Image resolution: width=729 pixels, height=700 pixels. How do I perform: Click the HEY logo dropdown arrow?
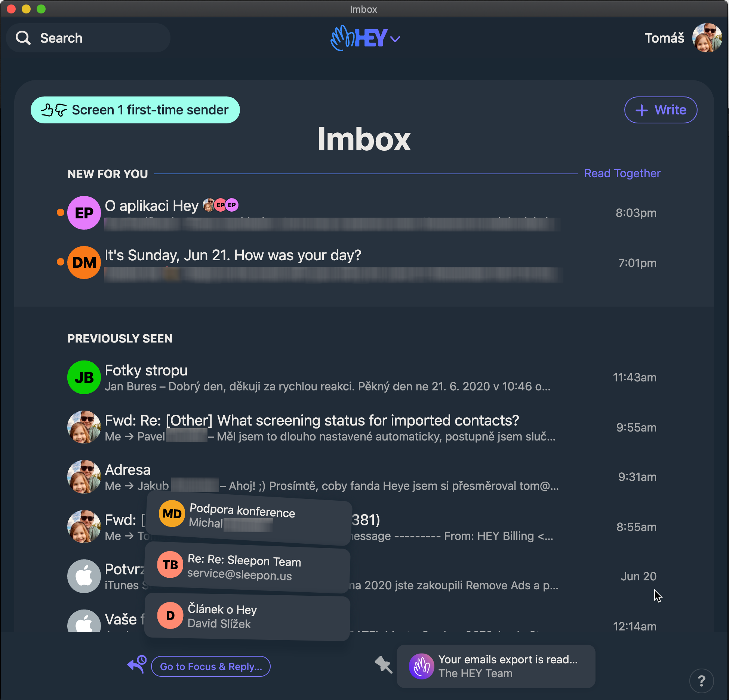point(398,40)
